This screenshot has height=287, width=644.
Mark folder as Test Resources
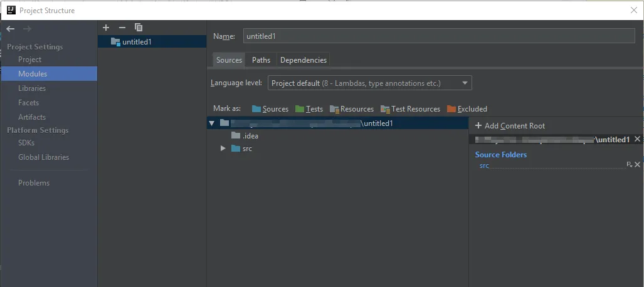410,109
